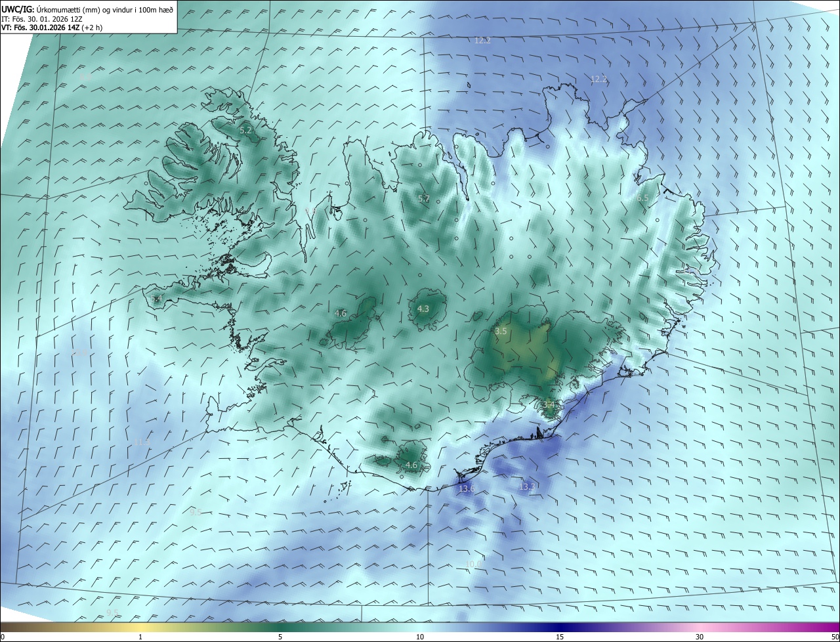
Task: Select the 'VT: Fös. 30.01.2026 14Z (+2 h)' line
Action: tap(52, 28)
